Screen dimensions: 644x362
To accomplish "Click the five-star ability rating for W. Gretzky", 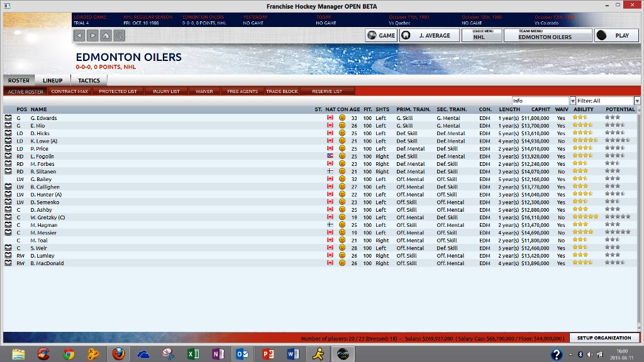I will 586,217.
